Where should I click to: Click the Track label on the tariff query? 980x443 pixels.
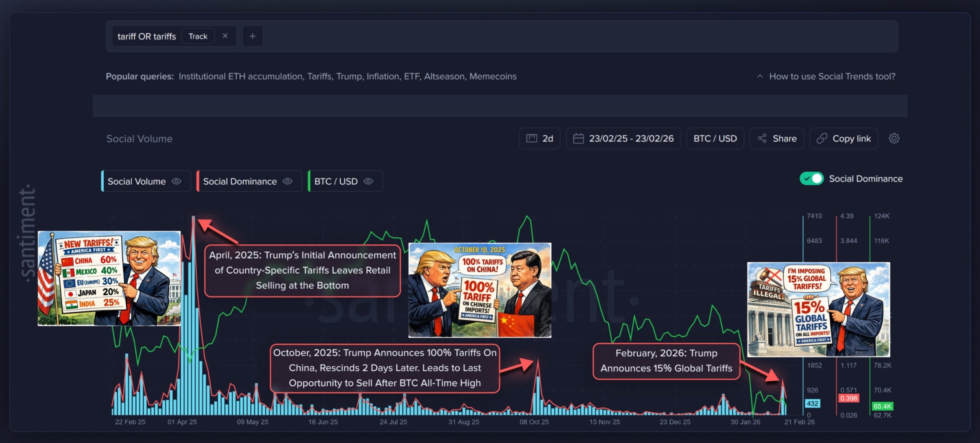(x=198, y=36)
